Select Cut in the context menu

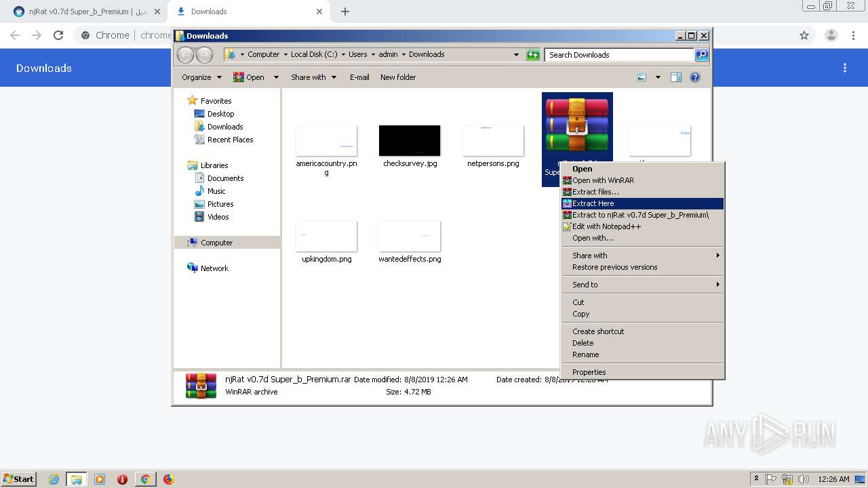(x=642, y=302)
